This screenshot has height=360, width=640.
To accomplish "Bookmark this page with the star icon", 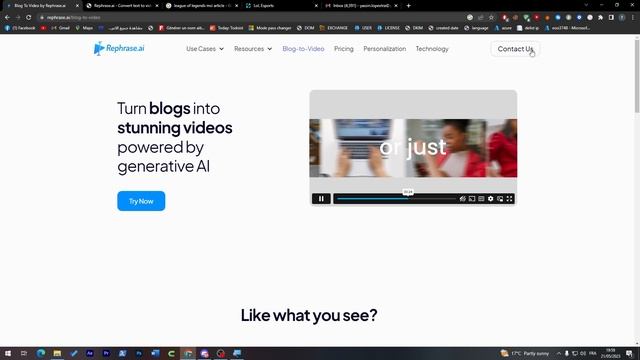I will click(x=491, y=18).
